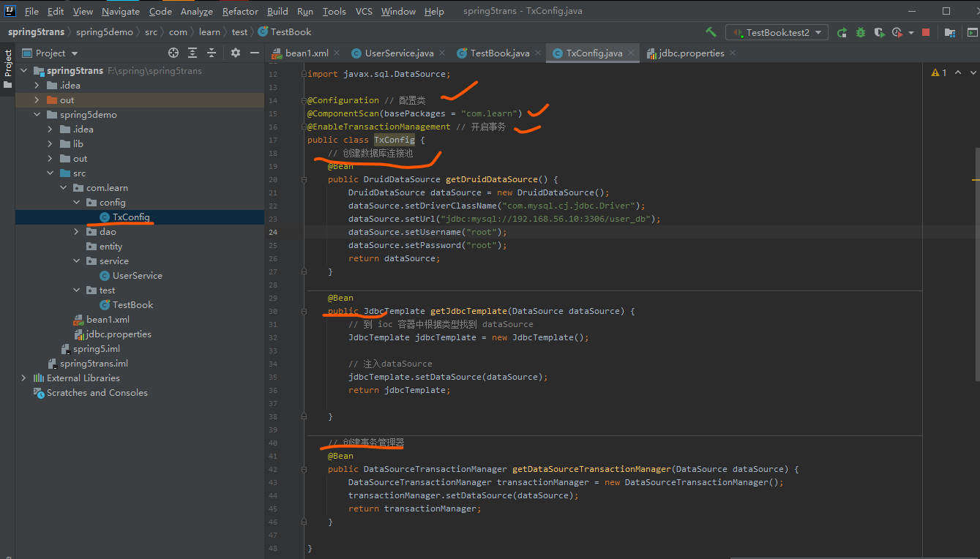Click the IntelliJ IDEA logo icon
The image size is (980, 559).
[10, 11]
